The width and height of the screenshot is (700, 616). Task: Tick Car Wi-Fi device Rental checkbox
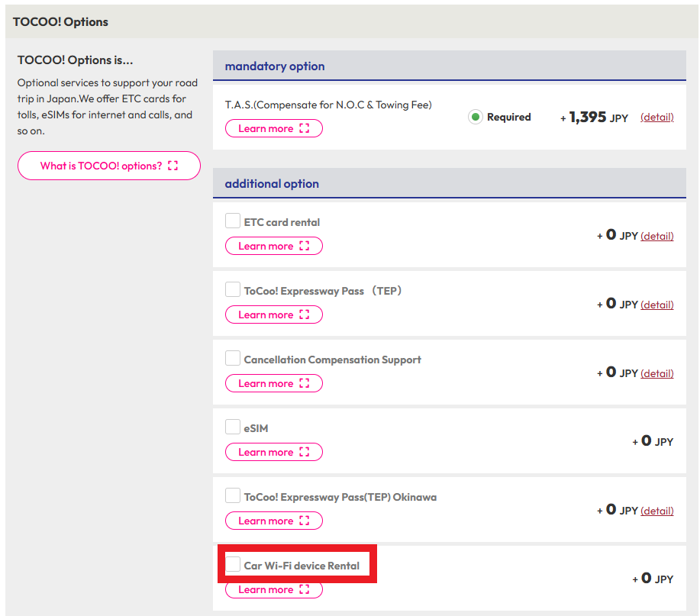233,564
